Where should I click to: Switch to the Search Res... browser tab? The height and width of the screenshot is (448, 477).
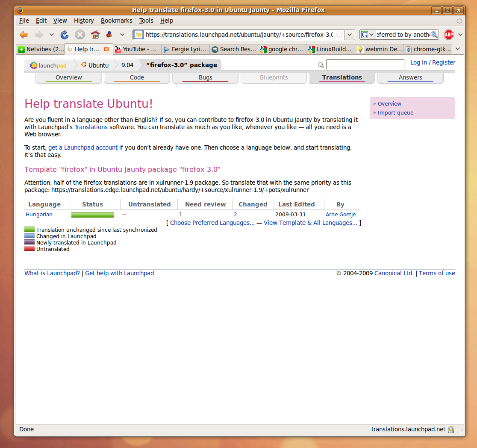pos(234,49)
